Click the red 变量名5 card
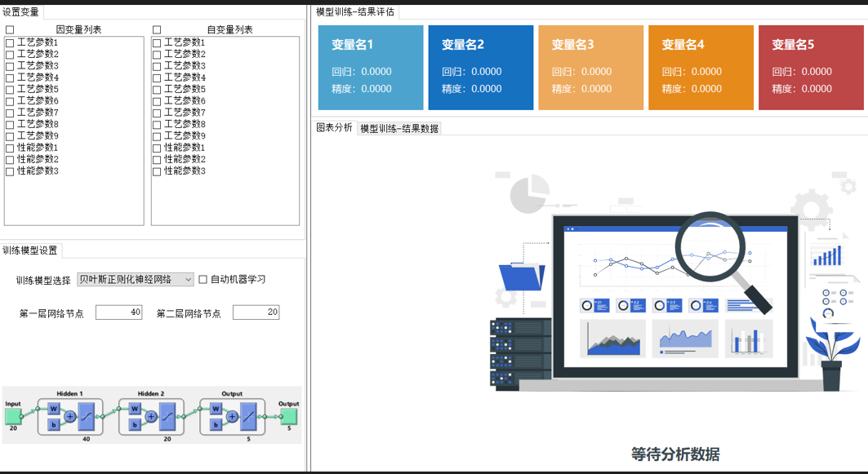Image resolution: width=868 pixels, height=474 pixels. coord(810,68)
